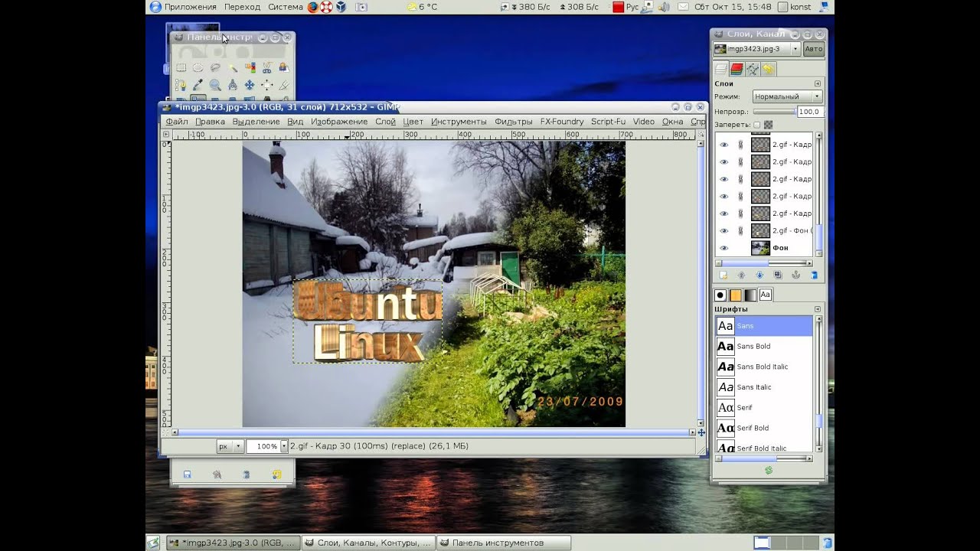
Task: Lower the selected layer one step
Action: pos(759,275)
